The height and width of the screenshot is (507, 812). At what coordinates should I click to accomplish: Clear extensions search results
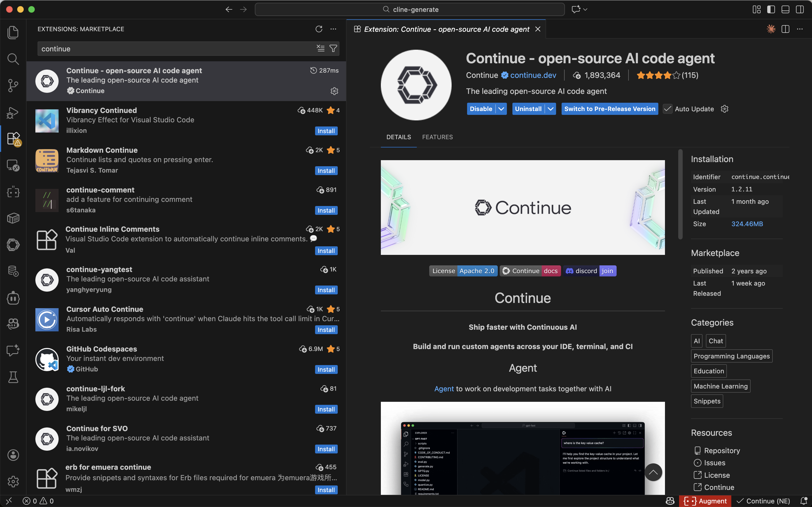click(x=320, y=49)
